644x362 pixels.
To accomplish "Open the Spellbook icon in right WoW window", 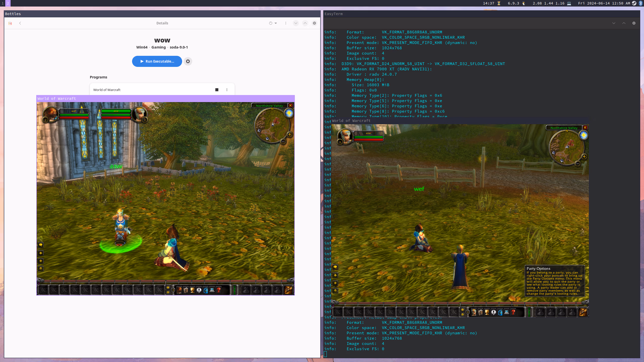I will click(480, 312).
